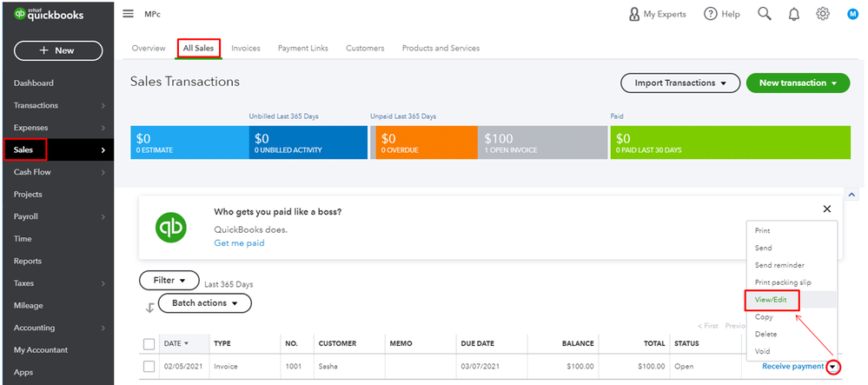Open the Help menu
Viewport: 868px width, 385px height.
point(722,15)
